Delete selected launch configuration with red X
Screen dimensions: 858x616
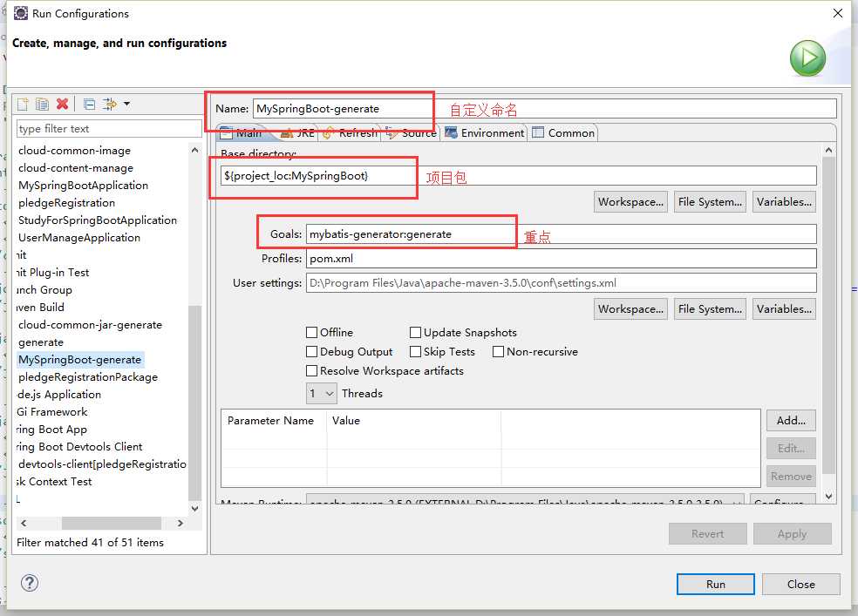(63, 104)
